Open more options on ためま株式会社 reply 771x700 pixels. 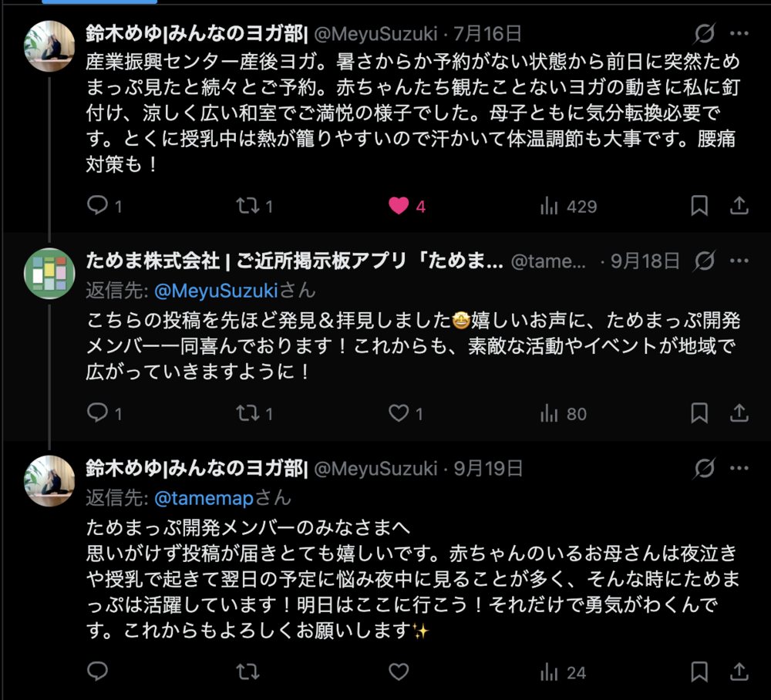pos(739,261)
